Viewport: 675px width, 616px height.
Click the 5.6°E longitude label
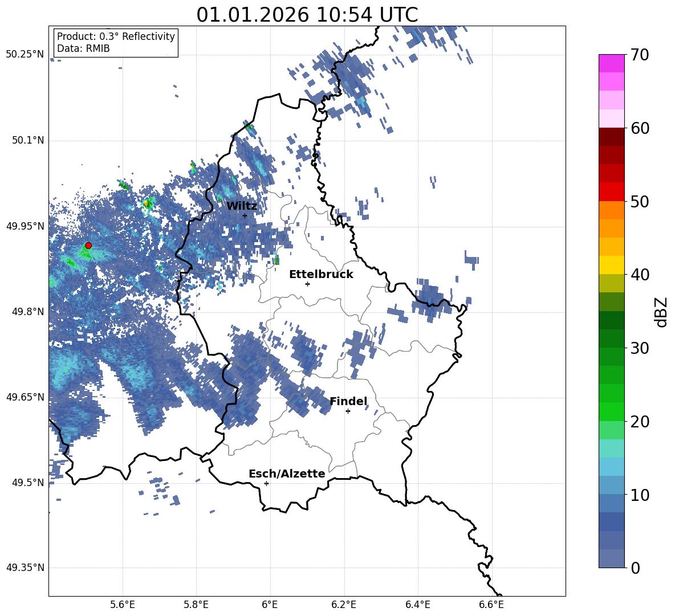coord(123,605)
